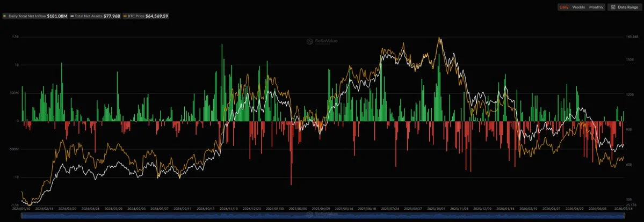Screen dimensions: 644x222
Task: Click the 2025/04/09 date label
Action: coord(321,209)
